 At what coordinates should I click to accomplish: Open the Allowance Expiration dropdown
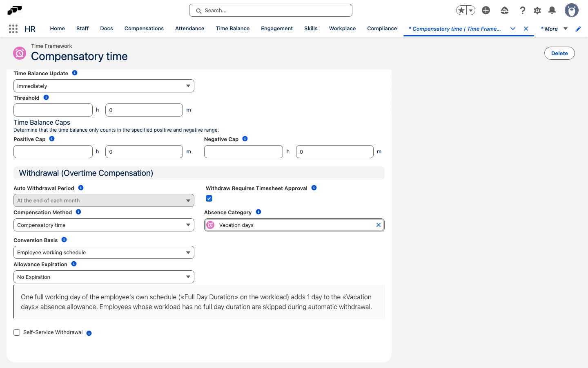pos(104,277)
